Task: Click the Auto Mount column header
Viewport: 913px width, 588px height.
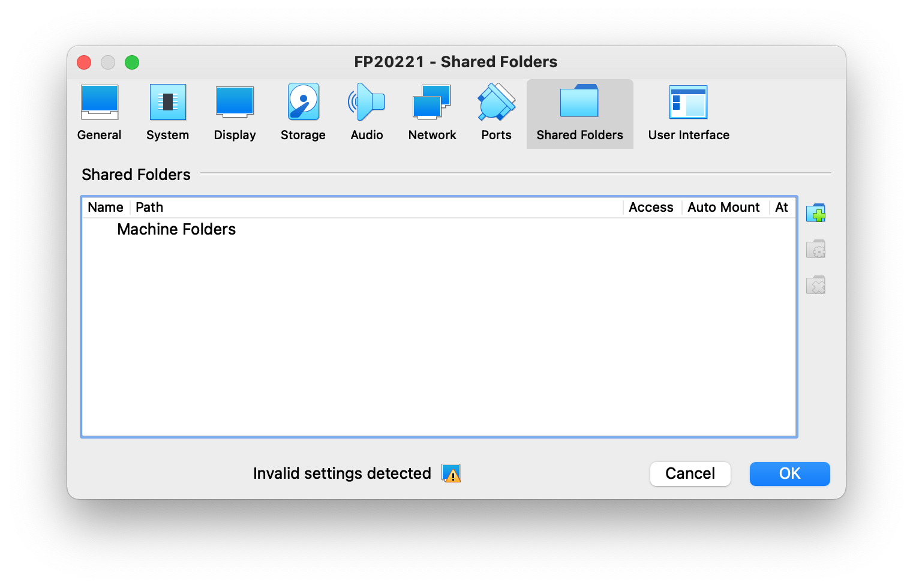Action: coord(723,208)
